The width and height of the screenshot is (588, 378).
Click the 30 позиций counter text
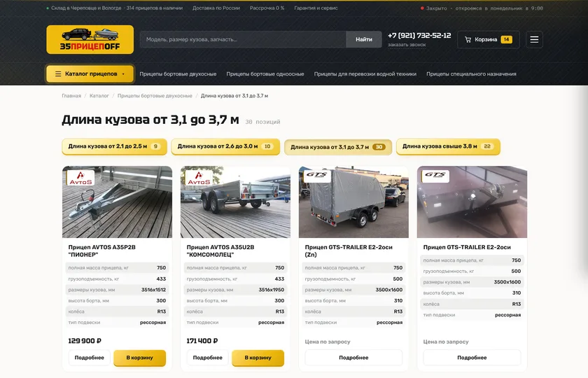263,122
